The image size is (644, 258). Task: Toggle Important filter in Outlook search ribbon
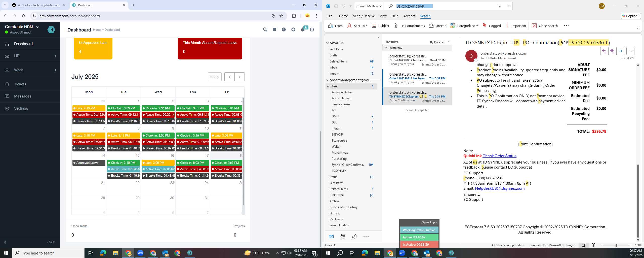515,26
